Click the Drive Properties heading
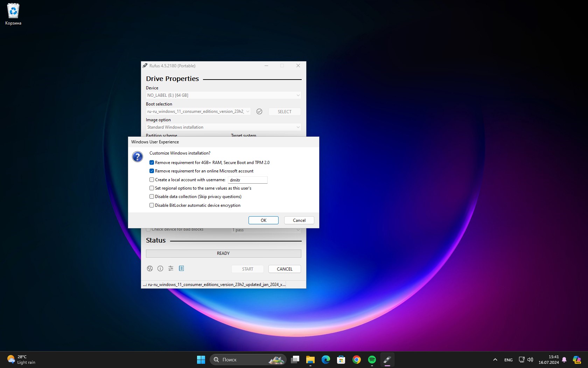The height and width of the screenshot is (368, 588). click(x=172, y=79)
